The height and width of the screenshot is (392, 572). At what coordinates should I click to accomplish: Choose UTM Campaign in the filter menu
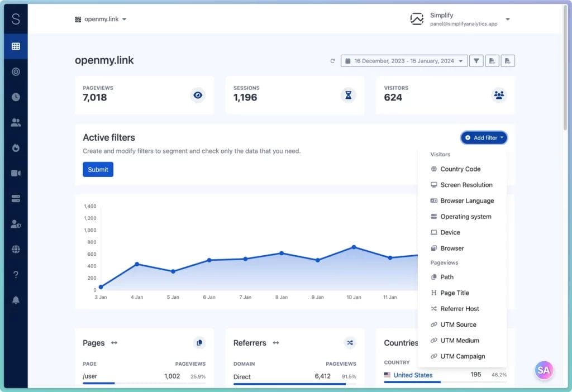pos(462,356)
